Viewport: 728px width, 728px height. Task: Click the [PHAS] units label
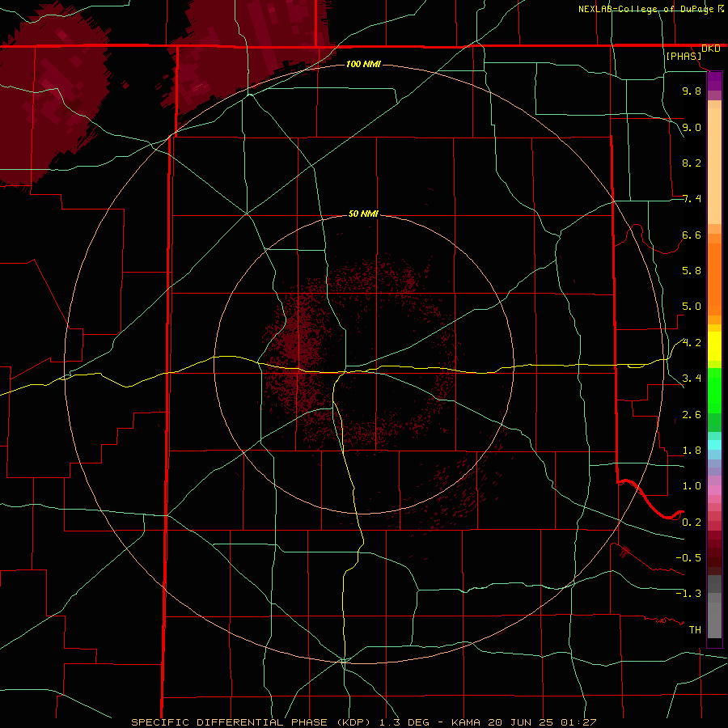(x=684, y=57)
